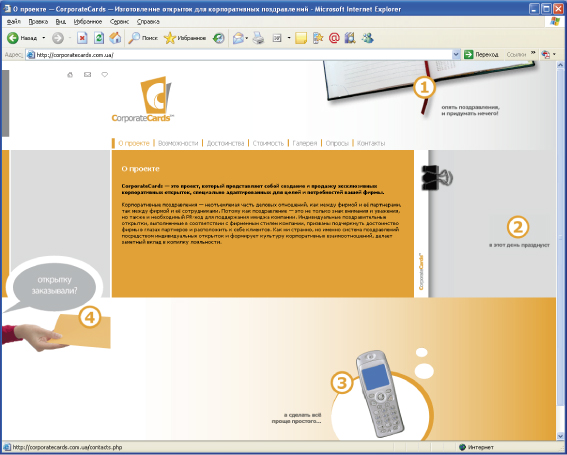Screen dimensions: 567x455
Task: Click the а сделать всё проще простого caption
Action: tap(297, 418)
